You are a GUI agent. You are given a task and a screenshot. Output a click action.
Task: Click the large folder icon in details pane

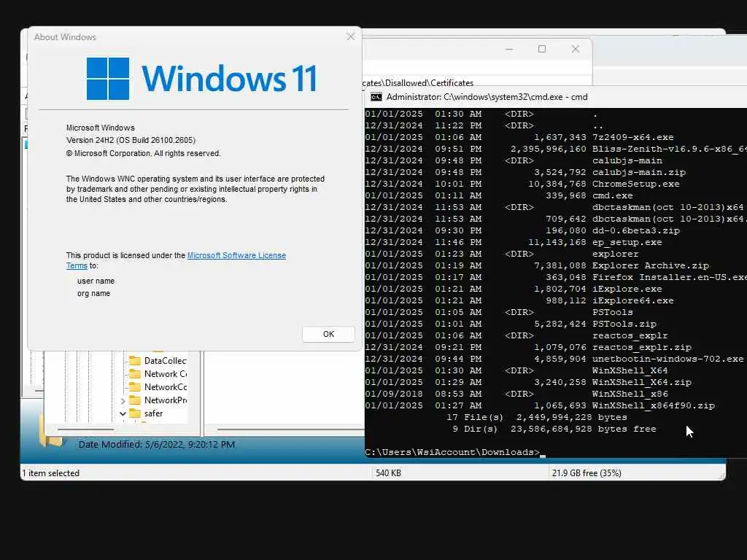click(51, 432)
